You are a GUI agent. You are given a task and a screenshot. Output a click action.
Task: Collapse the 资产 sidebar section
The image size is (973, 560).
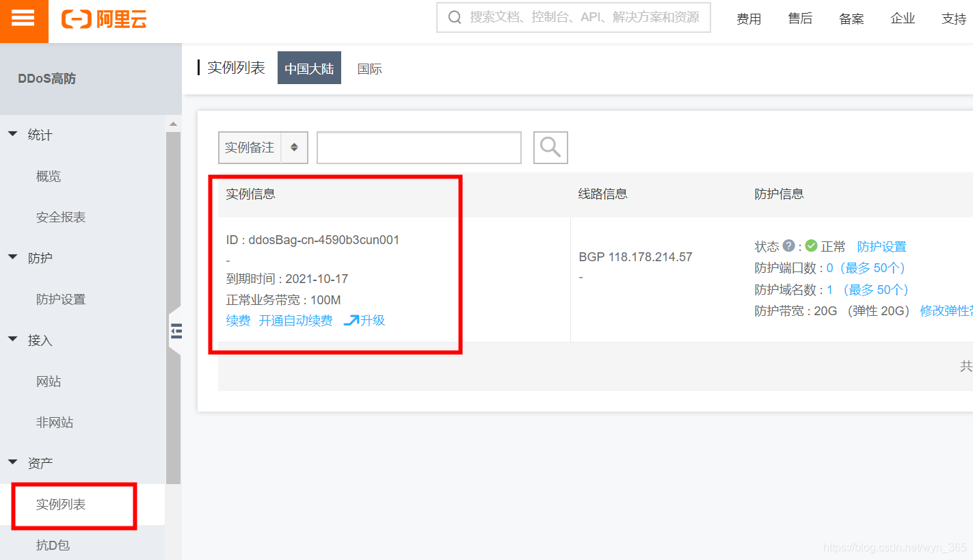pyautogui.click(x=12, y=462)
